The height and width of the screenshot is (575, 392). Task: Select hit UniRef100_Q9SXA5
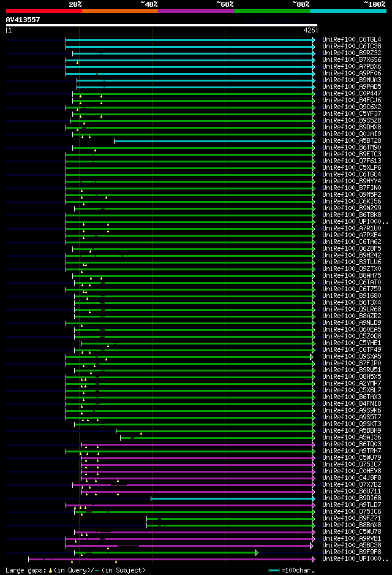click(x=352, y=357)
